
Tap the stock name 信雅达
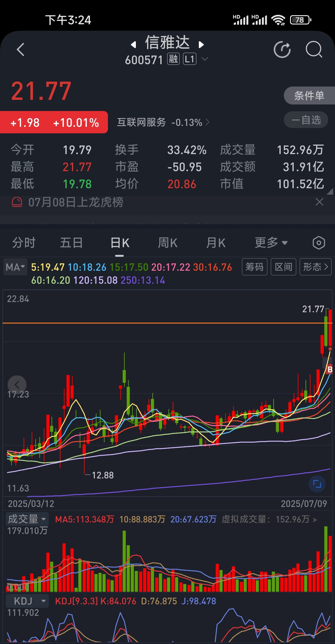tap(167, 42)
